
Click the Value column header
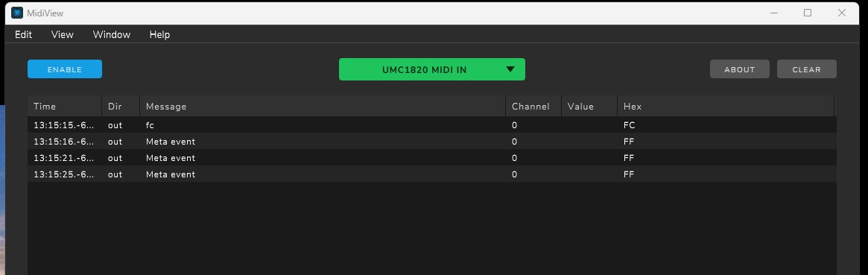[589, 107]
